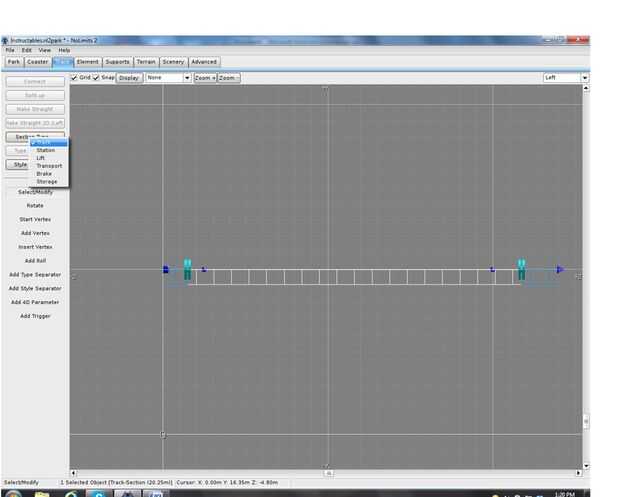Image resolution: width=620 pixels, height=497 pixels.
Task: Click the Split up button
Action: [35, 96]
